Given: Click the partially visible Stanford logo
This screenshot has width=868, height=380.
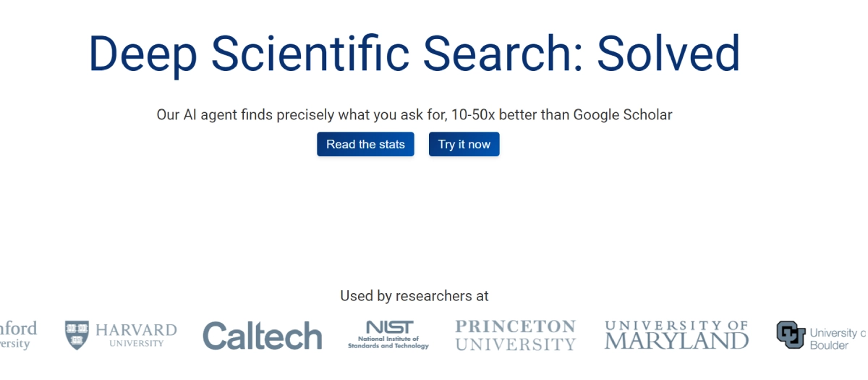Looking at the screenshot, I should click(x=18, y=335).
